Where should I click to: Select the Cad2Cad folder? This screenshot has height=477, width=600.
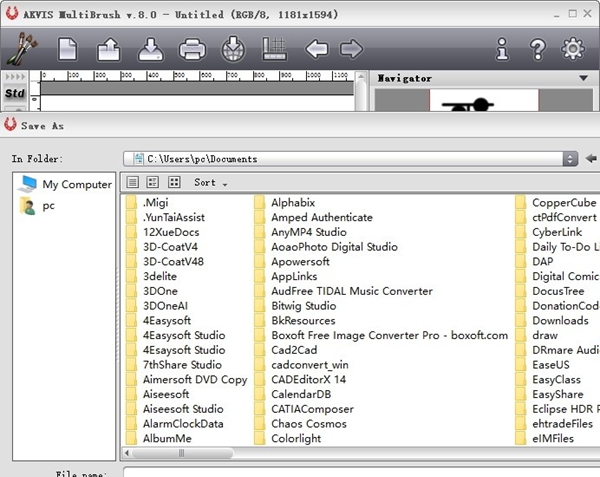286,350
